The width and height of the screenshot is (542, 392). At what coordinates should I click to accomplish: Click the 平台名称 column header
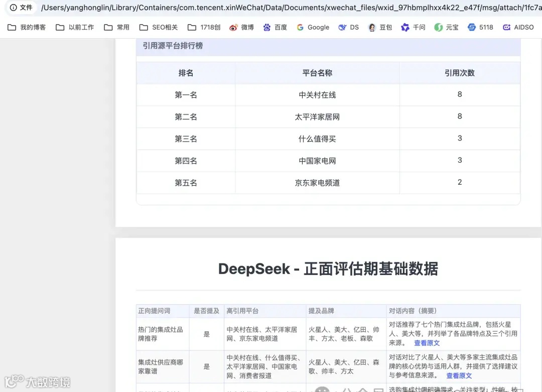(x=317, y=73)
